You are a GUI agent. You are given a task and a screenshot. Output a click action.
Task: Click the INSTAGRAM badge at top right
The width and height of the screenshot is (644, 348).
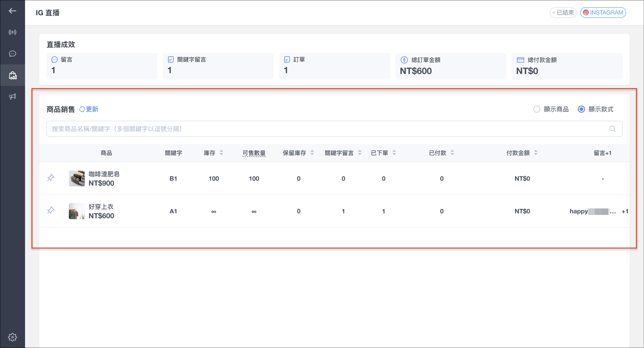603,12
